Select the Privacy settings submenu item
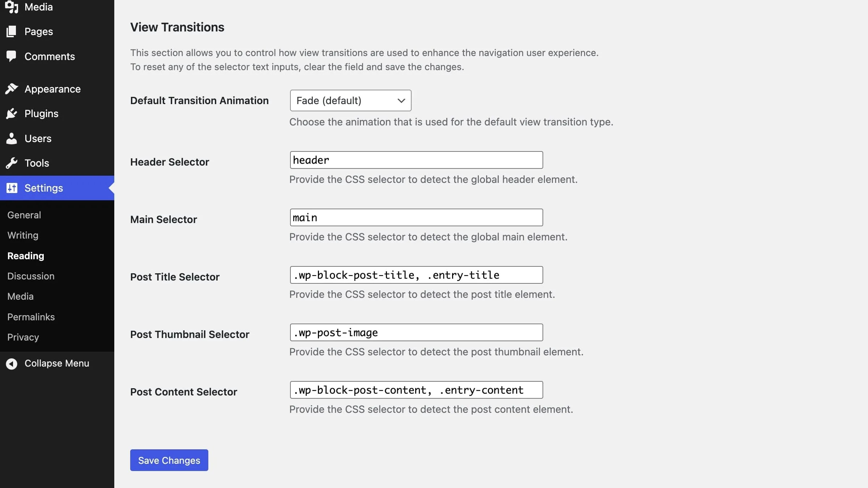 tap(23, 337)
